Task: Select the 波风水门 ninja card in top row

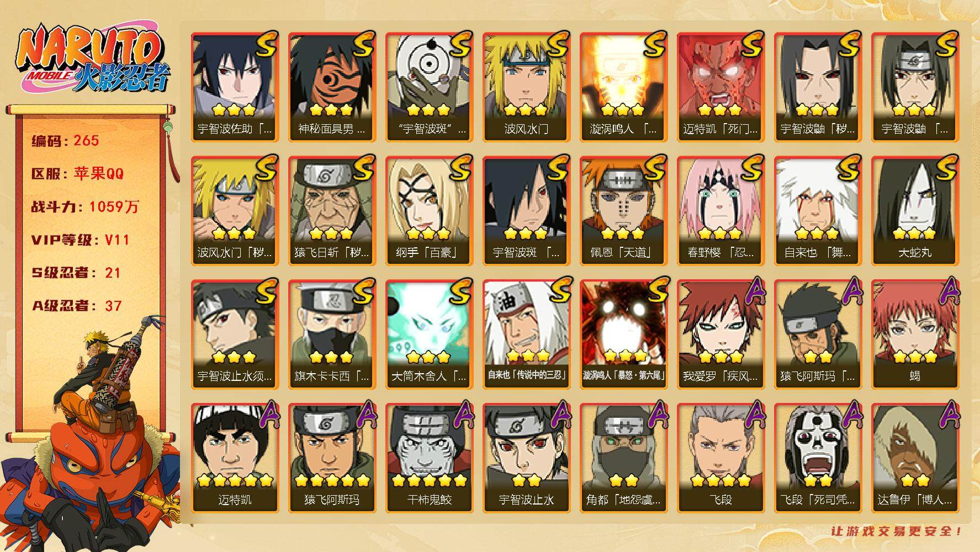Action: pyautogui.click(x=526, y=87)
